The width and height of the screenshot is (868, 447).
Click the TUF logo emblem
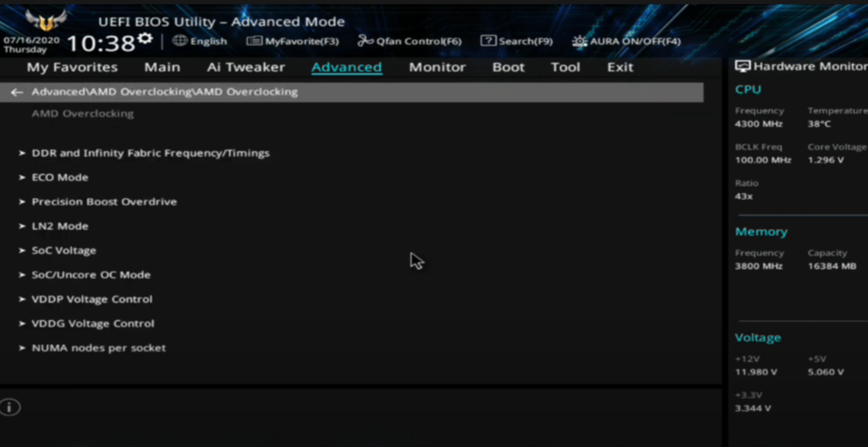(46, 20)
